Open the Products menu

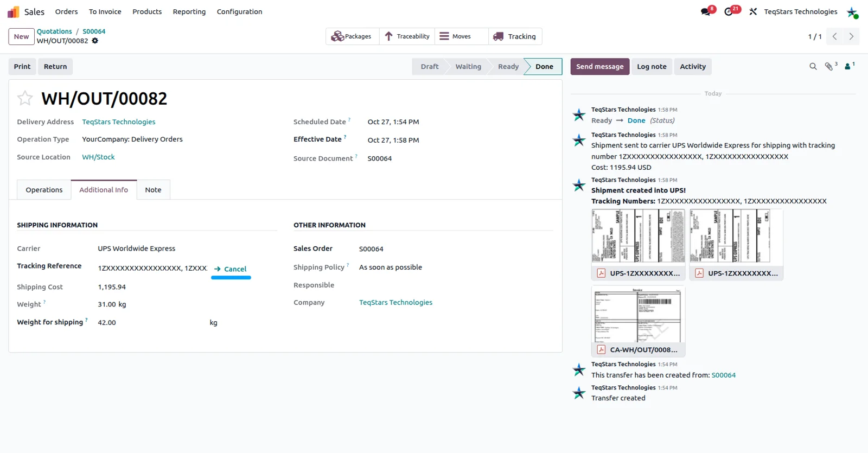[x=147, y=11]
